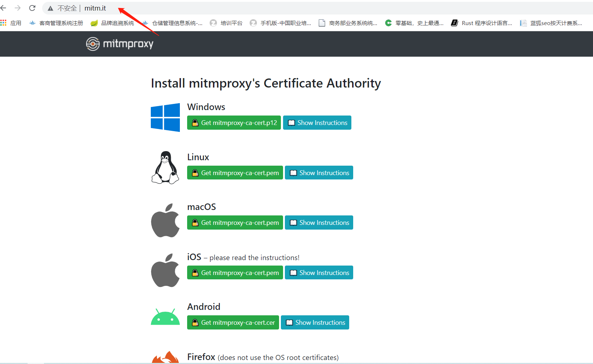Open the 品牌追溯系统 bookmark

coord(112,23)
